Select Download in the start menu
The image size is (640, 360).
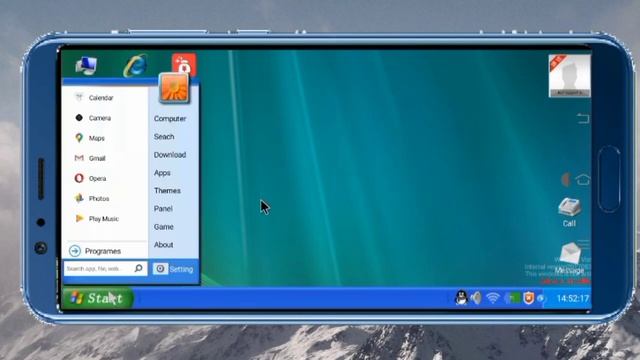click(170, 155)
